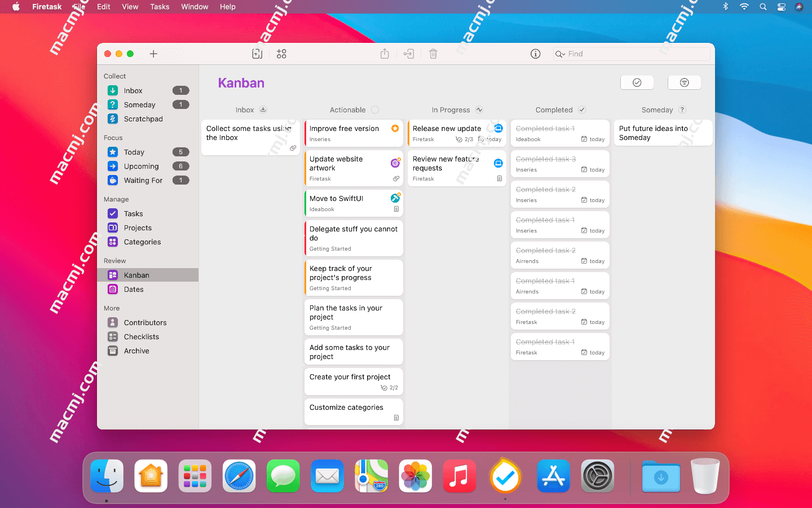
Task: Click the Completed column checkmark icon
Action: (582, 110)
